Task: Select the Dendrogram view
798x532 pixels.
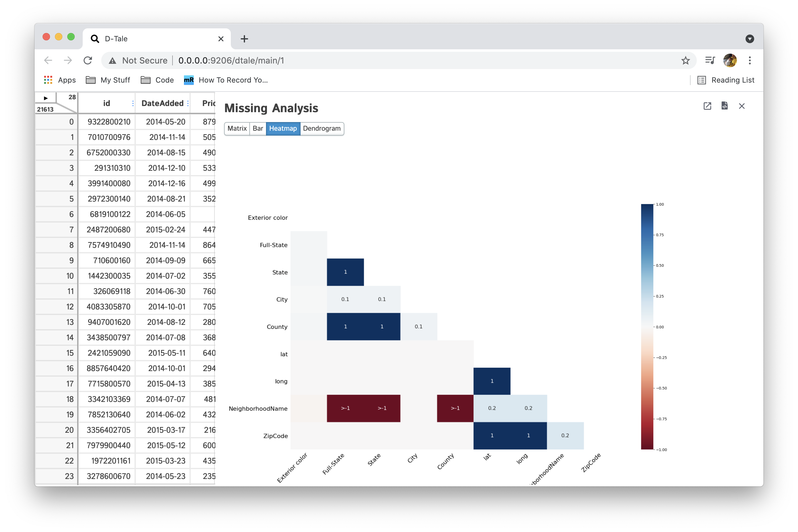Action: pos(322,129)
